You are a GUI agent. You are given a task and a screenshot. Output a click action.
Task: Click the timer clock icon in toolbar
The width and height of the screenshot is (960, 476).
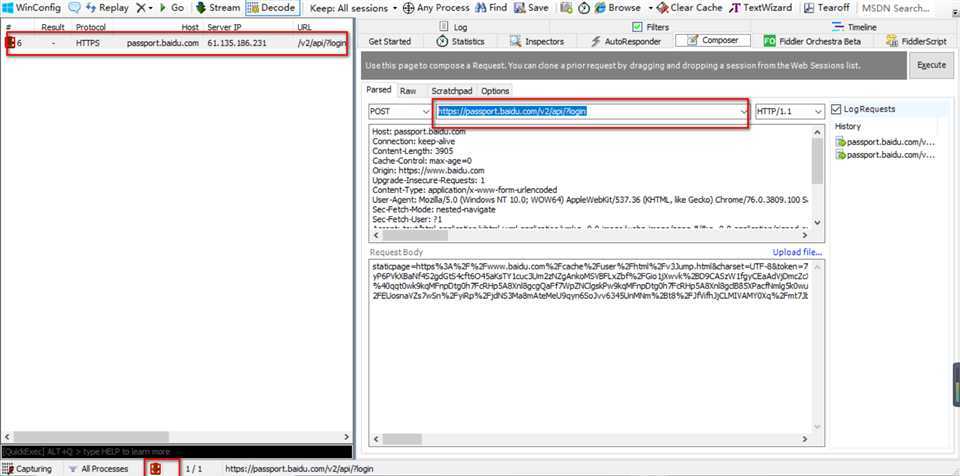584,8
